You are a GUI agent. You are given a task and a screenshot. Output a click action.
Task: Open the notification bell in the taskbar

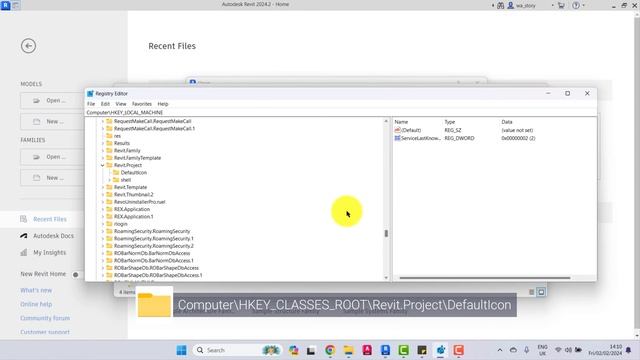[x=628, y=350]
